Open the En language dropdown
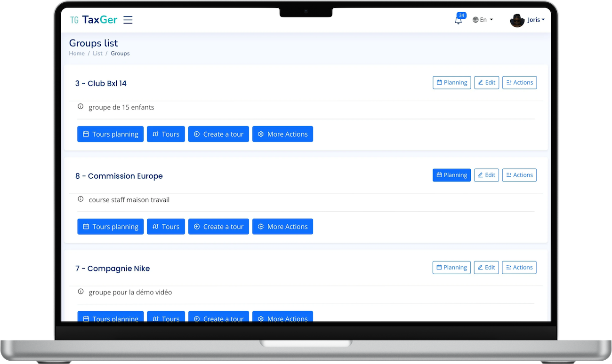 pos(483,20)
